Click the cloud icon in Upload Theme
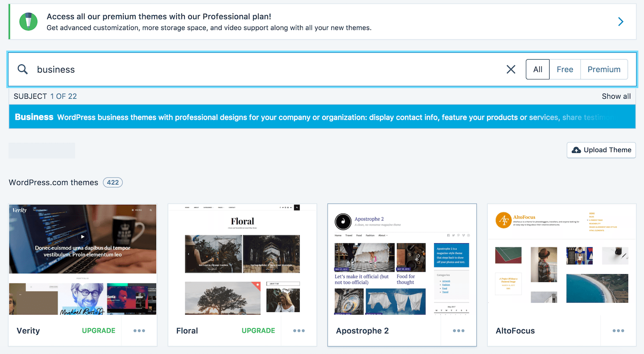The height and width of the screenshot is (354, 644). pos(576,150)
